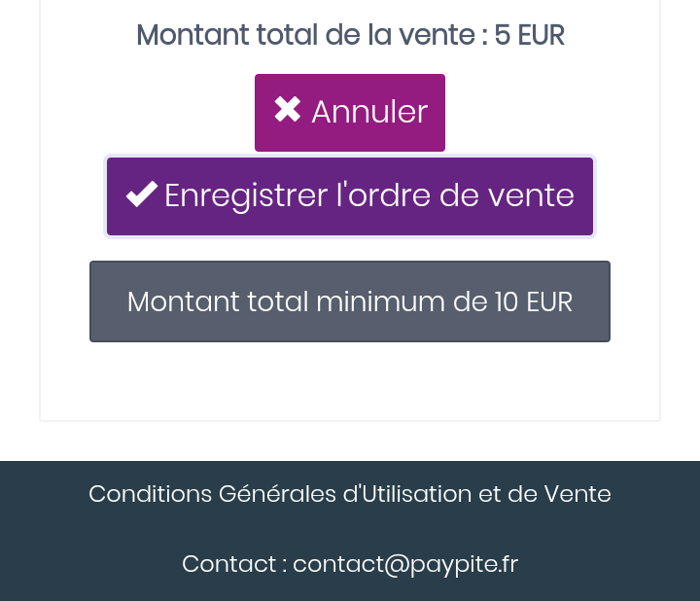Select the Montant total de la vente text
Image resolution: width=700 pixels, height=601 pixels.
click(305, 35)
